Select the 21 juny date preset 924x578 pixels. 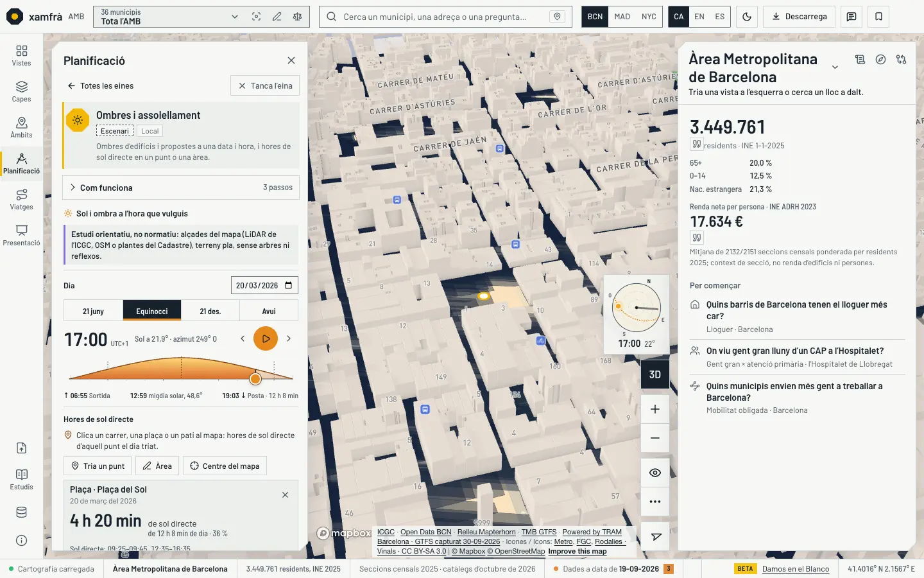point(93,311)
